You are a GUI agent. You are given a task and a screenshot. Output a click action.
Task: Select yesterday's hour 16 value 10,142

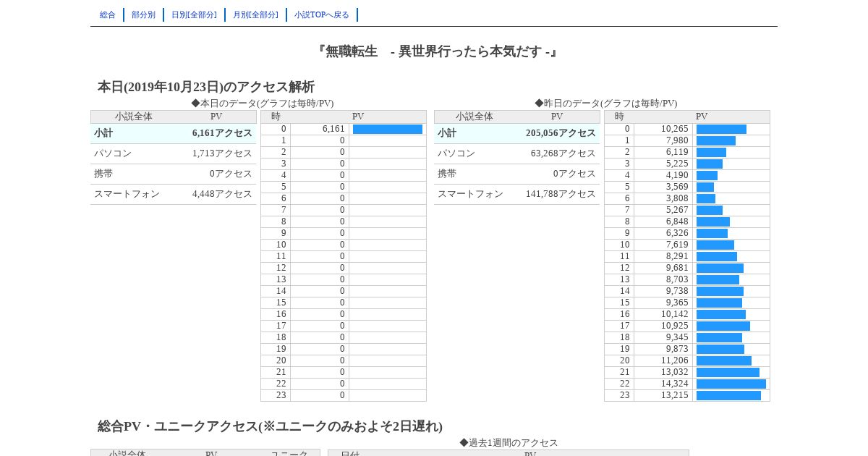[674, 314]
